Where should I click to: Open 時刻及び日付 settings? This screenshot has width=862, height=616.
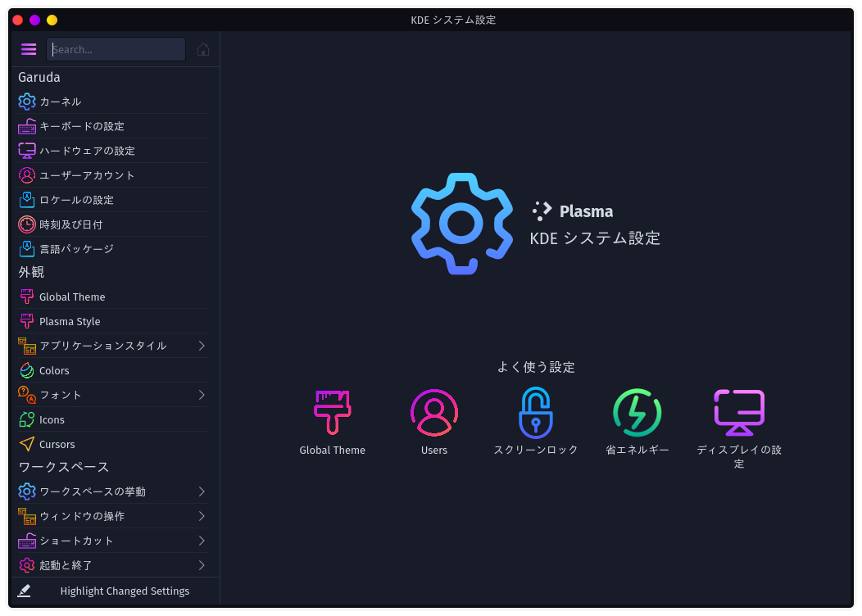70,224
